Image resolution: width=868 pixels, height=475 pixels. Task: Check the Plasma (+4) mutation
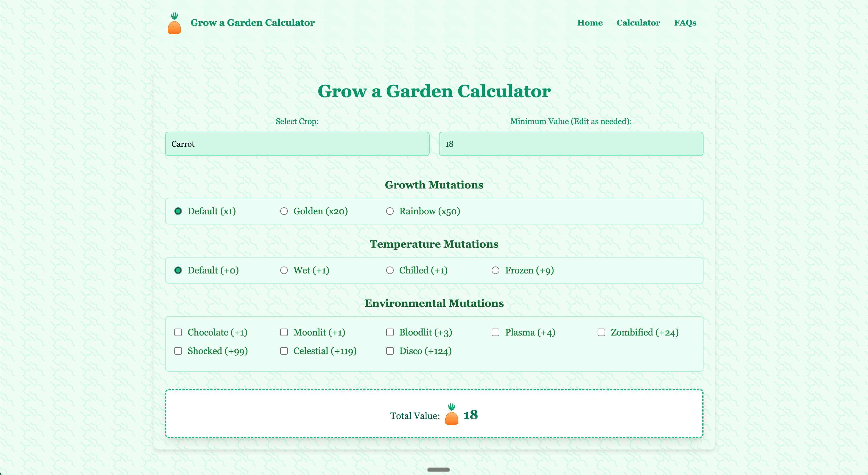(495, 332)
